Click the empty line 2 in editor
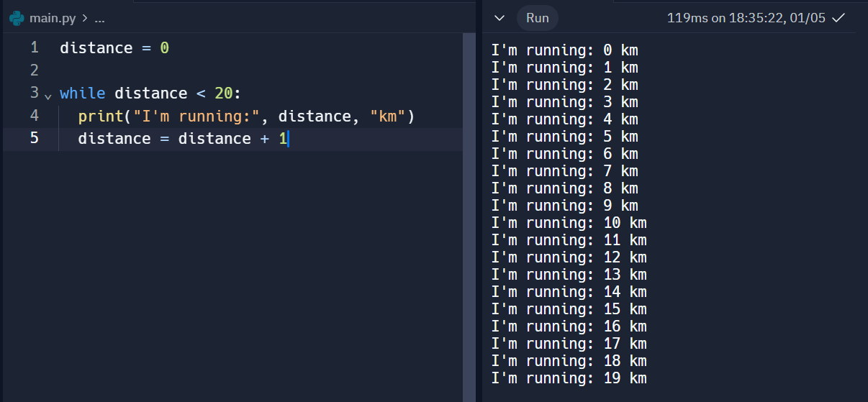 click(259, 70)
